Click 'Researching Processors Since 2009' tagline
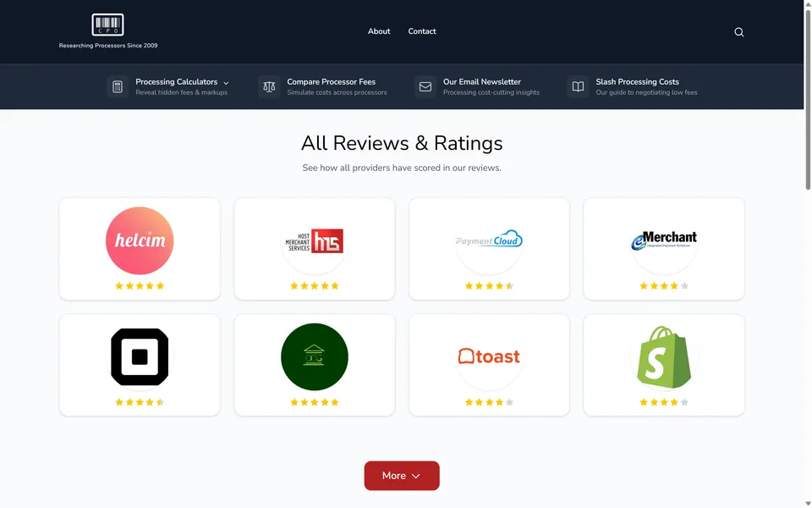This screenshot has width=812, height=508. point(108,46)
